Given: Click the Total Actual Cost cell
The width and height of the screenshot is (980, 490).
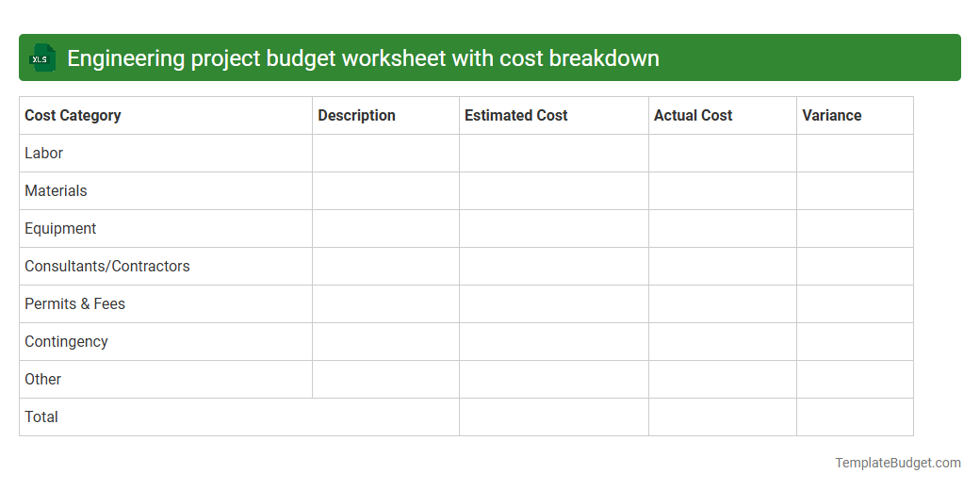Looking at the screenshot, I should (x=723, y=416).
